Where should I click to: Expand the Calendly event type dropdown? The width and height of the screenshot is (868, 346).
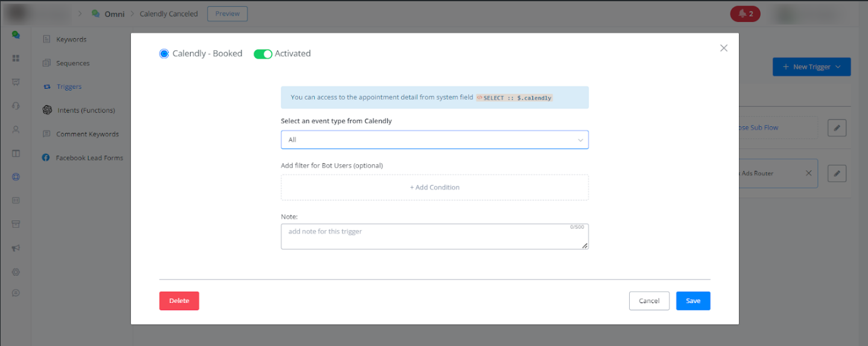pyautogui.click(x=434, y=139)
